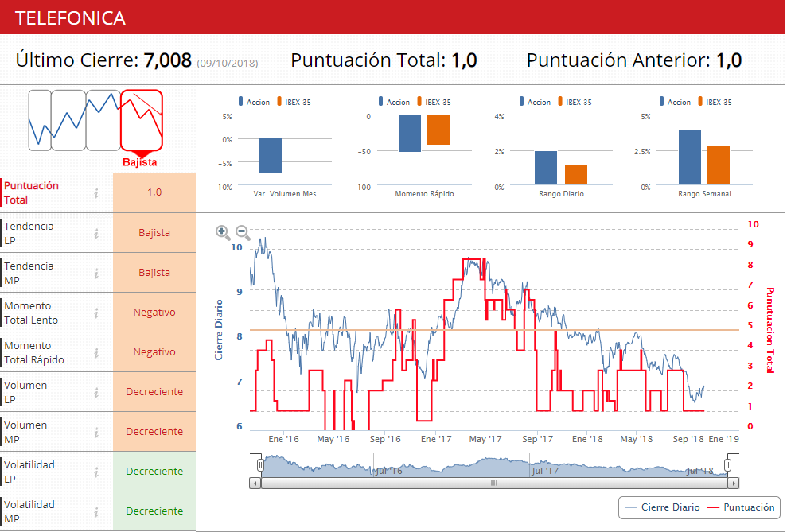
Task: Open info icon for Volatilidad MP
Action: tap(96, 512)
